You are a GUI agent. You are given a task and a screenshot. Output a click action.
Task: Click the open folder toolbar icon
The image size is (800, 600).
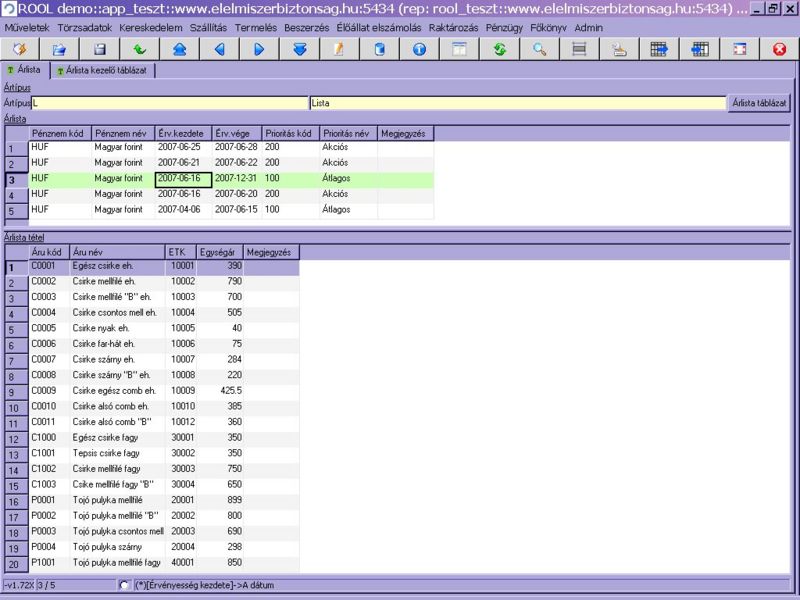tap(59, 49)
